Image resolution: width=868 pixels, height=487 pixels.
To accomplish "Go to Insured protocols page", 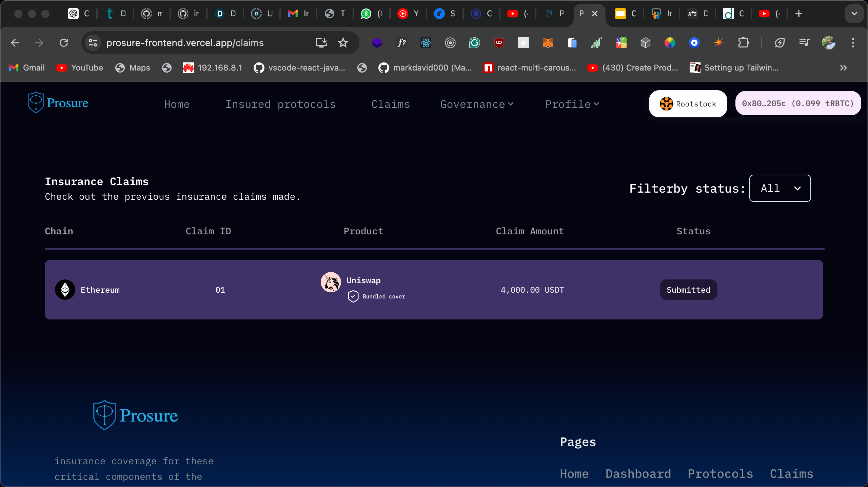I will tap(280, 104).
